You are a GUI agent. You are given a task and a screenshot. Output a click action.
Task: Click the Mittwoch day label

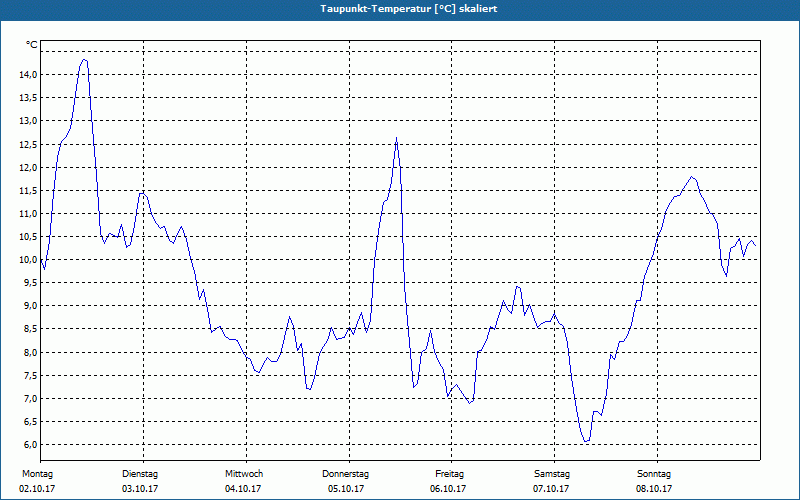[244, 474]
